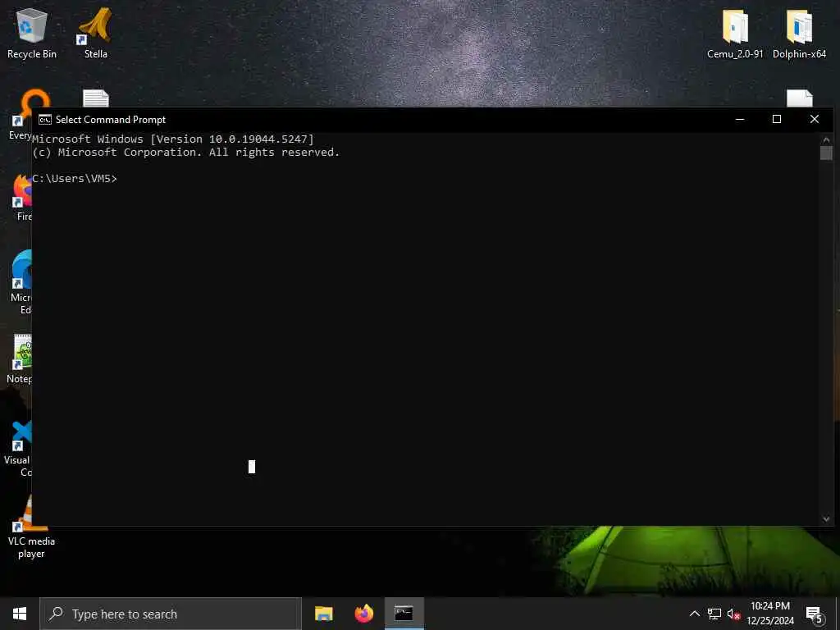Click the Microsoft Corporation copyright line

[186, 153]
